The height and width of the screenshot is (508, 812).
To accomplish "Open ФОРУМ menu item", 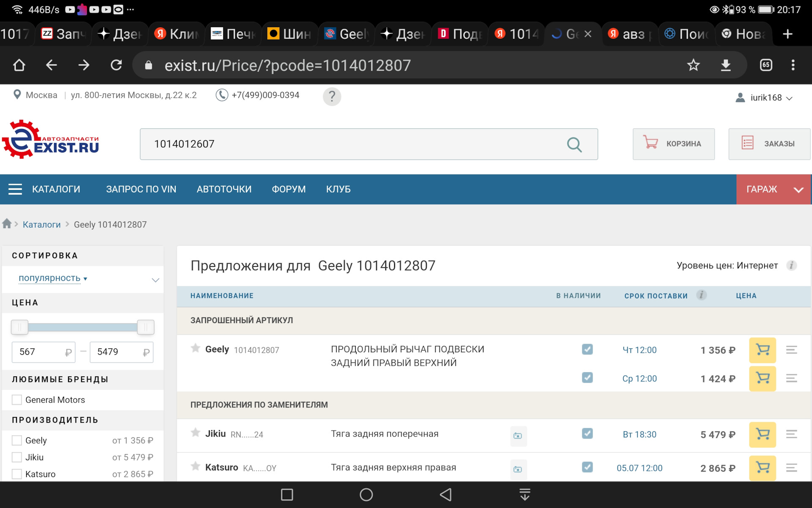I will 289,189.
